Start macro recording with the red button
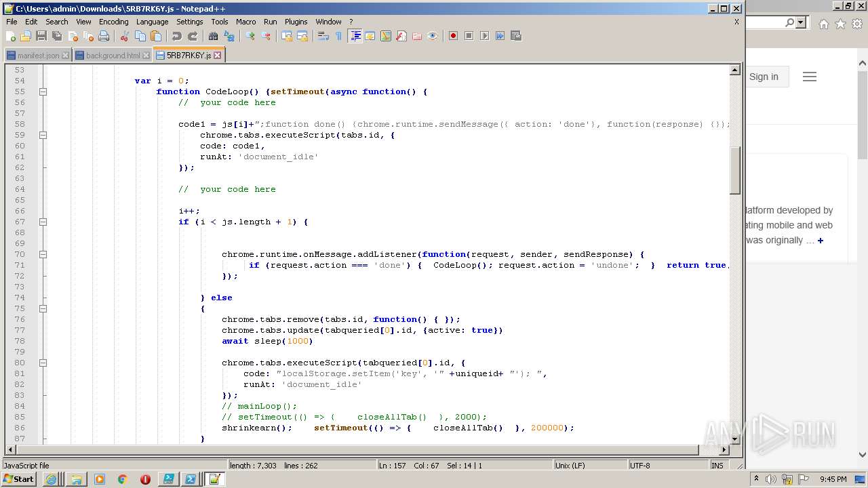Screen dimensions: 868x488 [x=453, y=36]
